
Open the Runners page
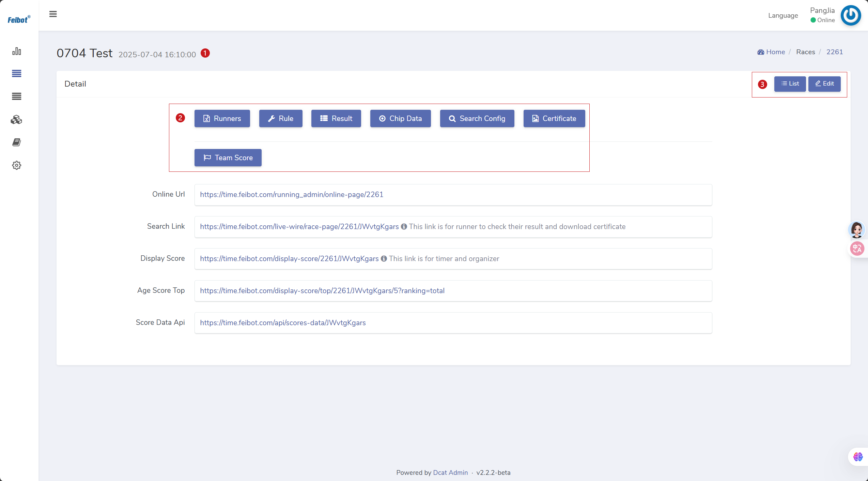point(222,118)
